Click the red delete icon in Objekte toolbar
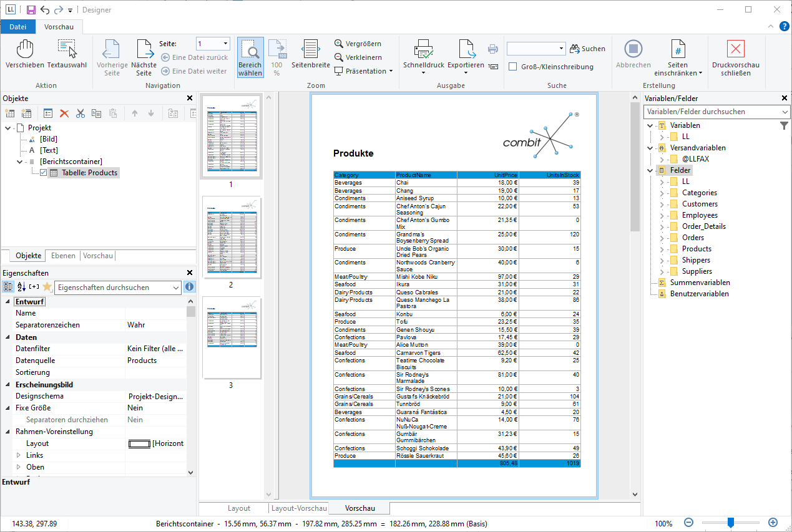This screenshot has height=532, width=792. (x=64, y=113)
